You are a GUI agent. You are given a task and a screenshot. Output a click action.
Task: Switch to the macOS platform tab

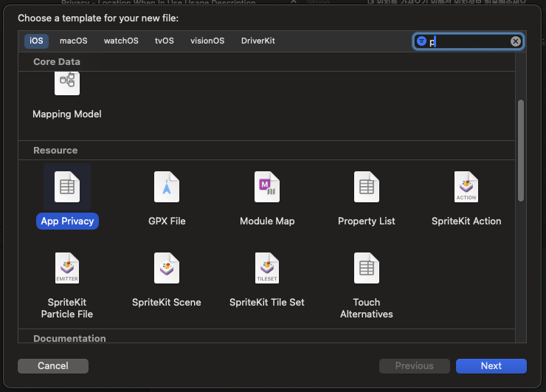[x=74, y=41]
